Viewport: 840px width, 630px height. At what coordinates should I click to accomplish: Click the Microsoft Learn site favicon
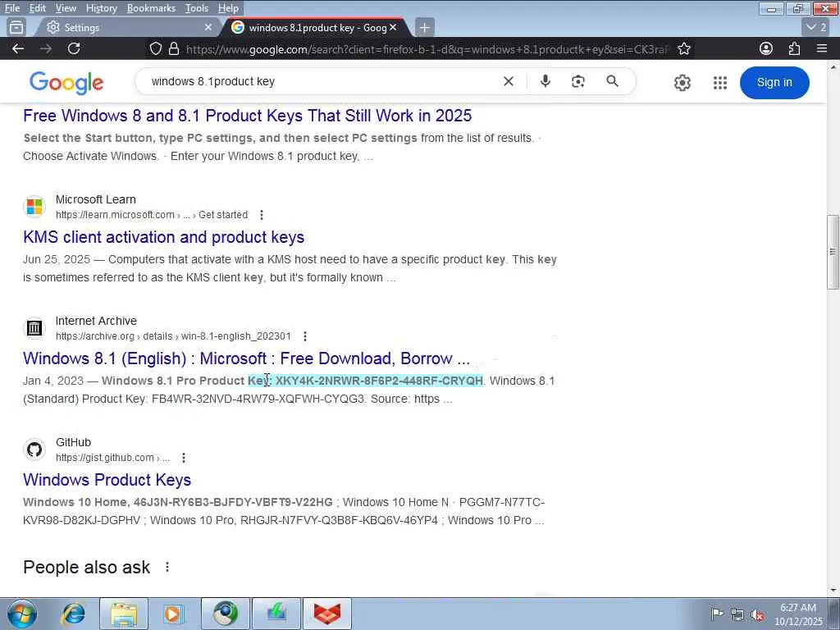34,206
